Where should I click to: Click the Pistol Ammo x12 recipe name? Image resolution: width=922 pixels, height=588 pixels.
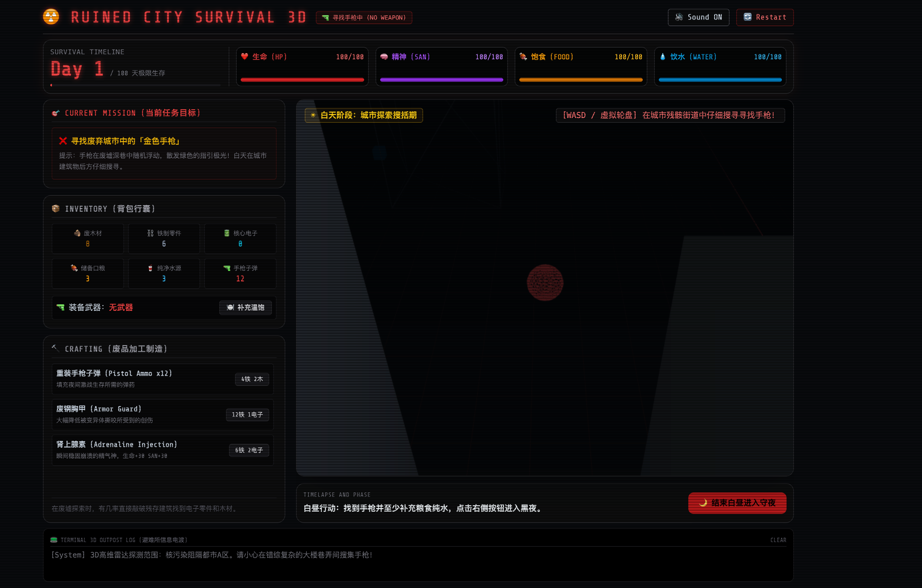114,373
